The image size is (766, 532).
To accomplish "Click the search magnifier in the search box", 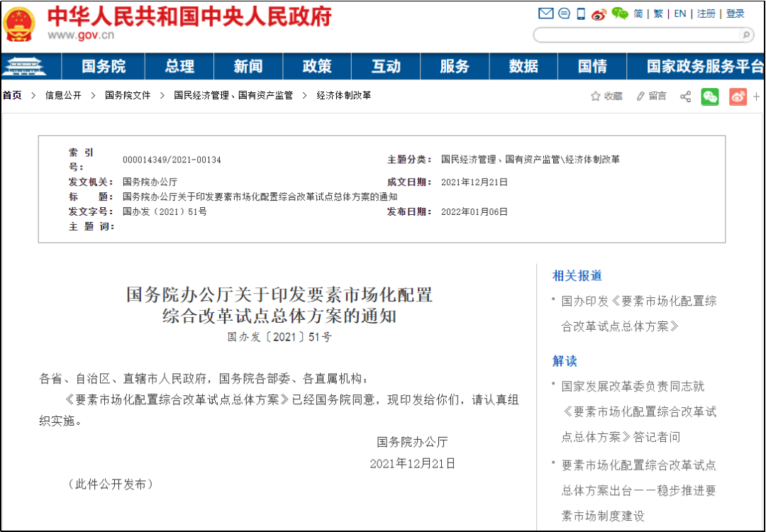I will (x=745, y=35).
